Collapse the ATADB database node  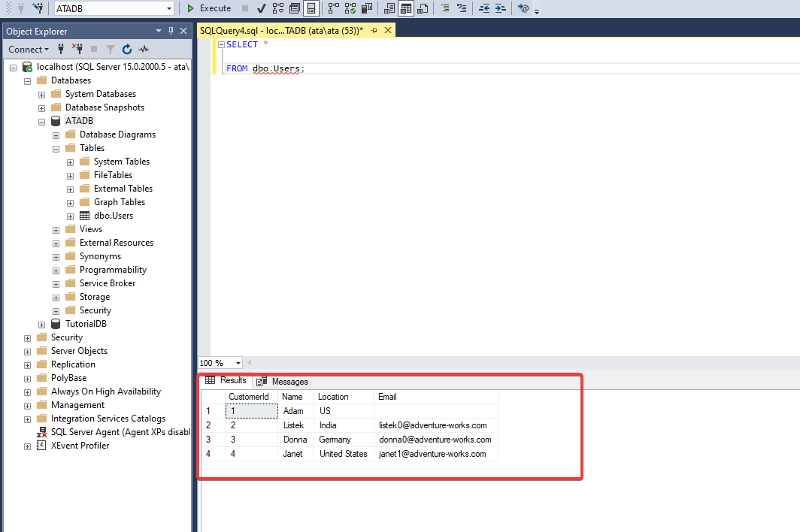pos(42,122)
